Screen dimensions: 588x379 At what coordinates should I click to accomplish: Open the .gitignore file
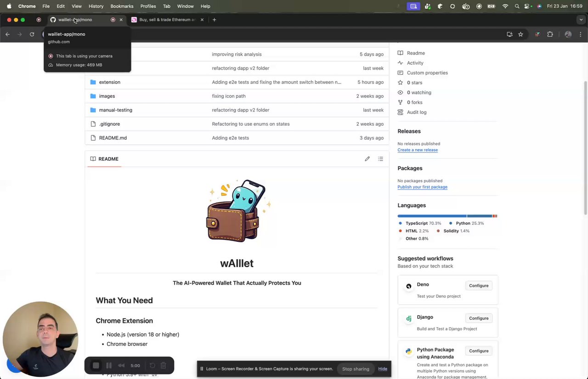[109, 124]
